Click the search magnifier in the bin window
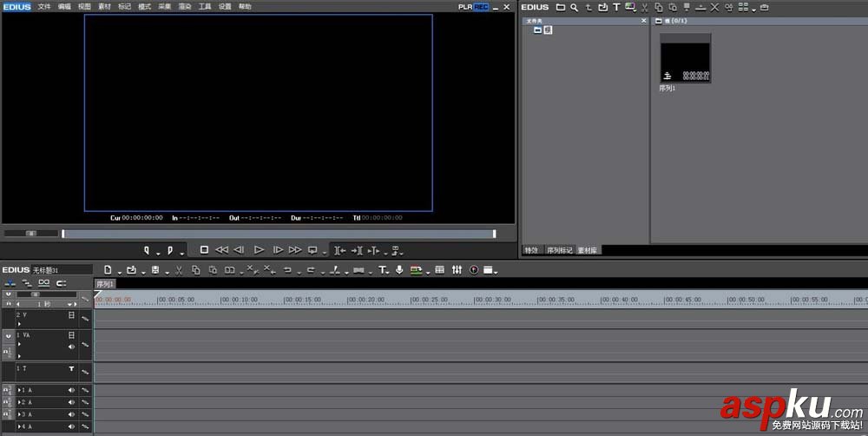The image size is (868, 436). [575, 7]
